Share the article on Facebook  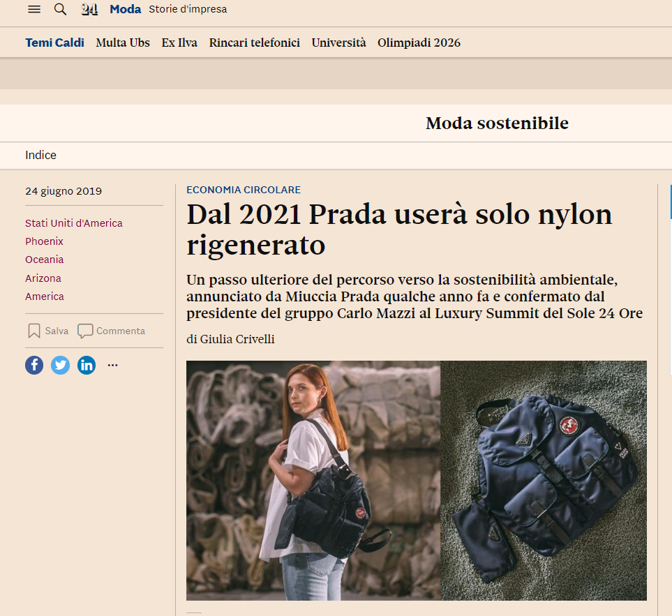(33, 365)
